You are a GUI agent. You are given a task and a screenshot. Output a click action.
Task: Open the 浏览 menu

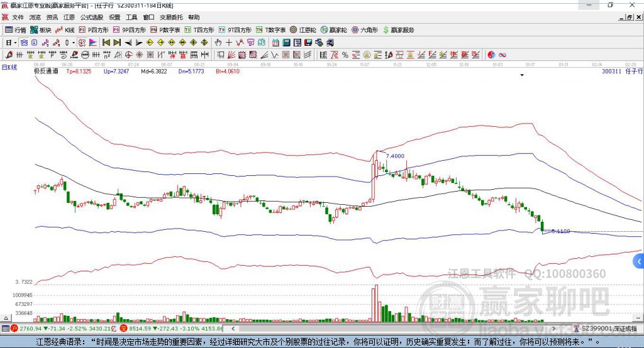(35, 17)
